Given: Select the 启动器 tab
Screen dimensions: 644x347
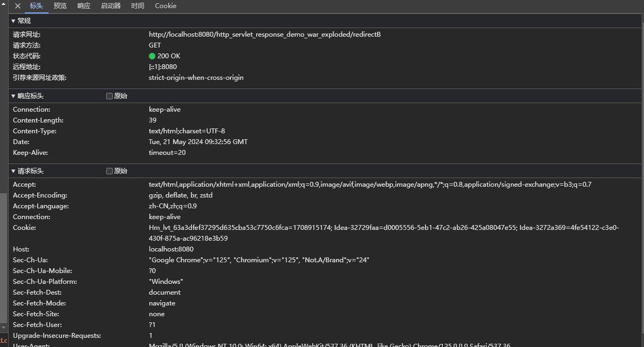Looking at the screenshot, I should click(111, 6).
